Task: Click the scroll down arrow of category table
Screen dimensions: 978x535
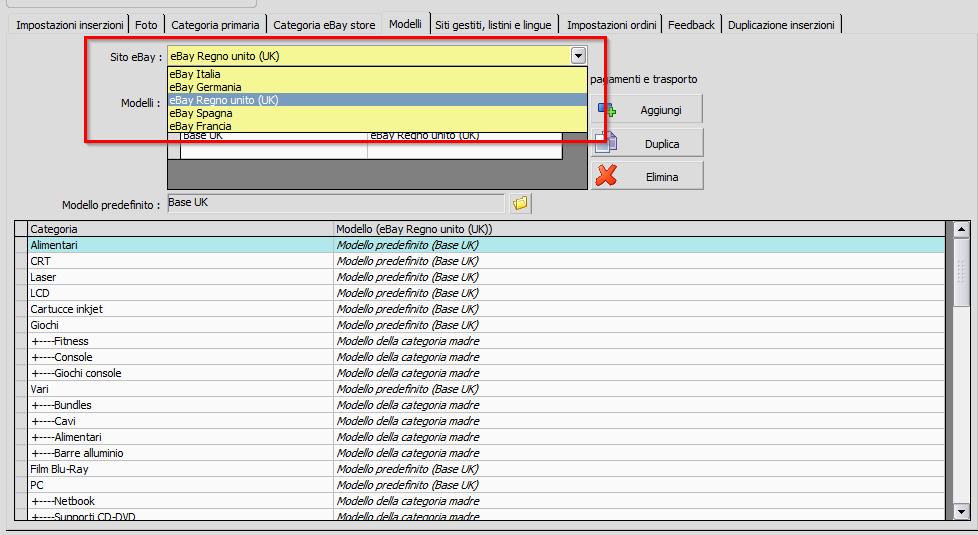Action: pyautogui.click(x=961, y=512)
